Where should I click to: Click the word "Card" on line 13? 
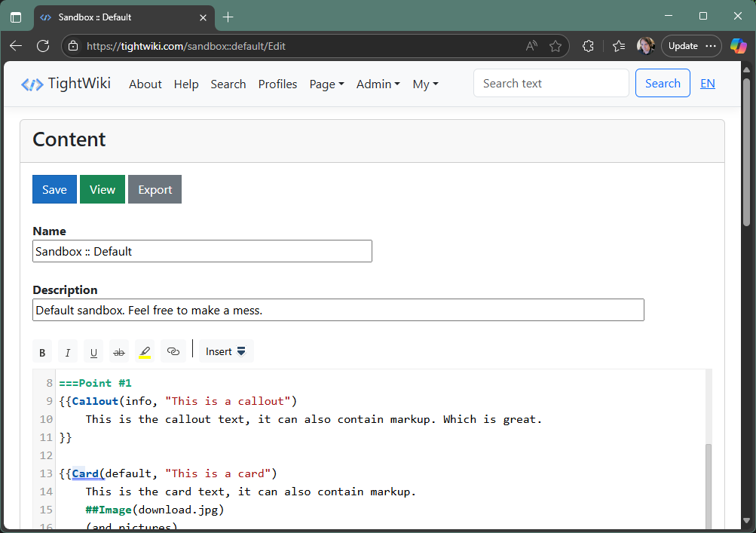coord(86,473)
